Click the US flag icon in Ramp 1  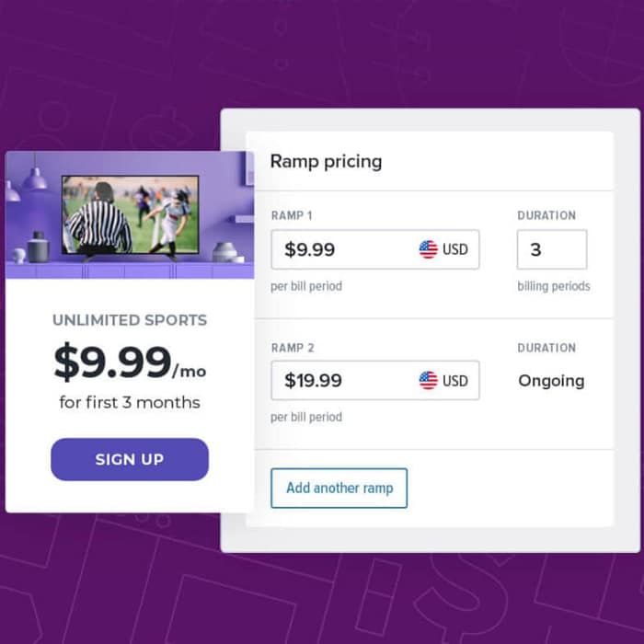tap(429, 249)
